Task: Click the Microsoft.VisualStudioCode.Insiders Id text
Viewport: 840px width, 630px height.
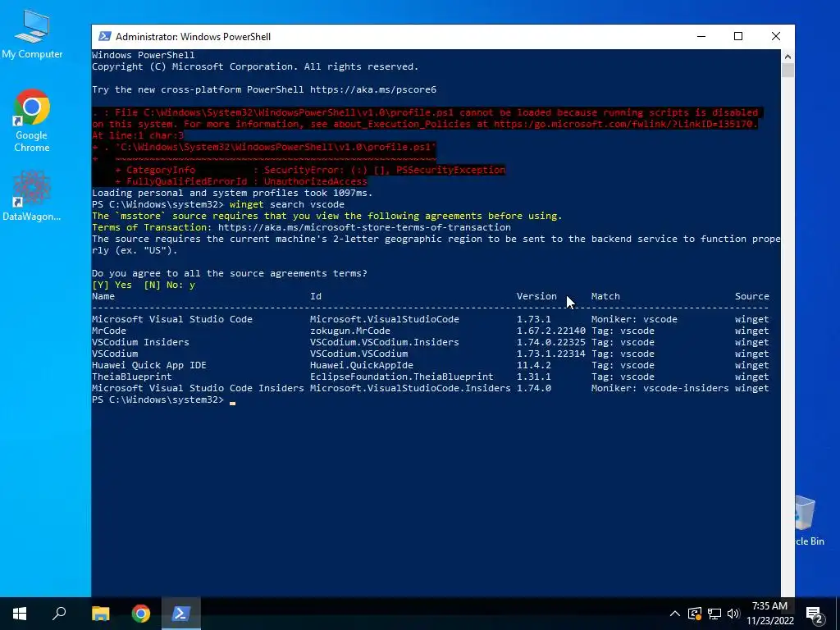Action: click(410, 388)
